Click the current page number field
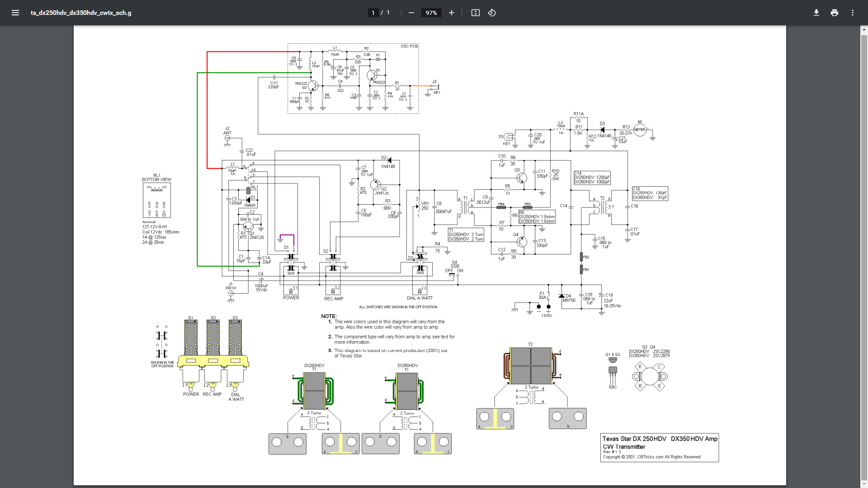The height and width of the screenshot is (488, 868). pos(373,13)
